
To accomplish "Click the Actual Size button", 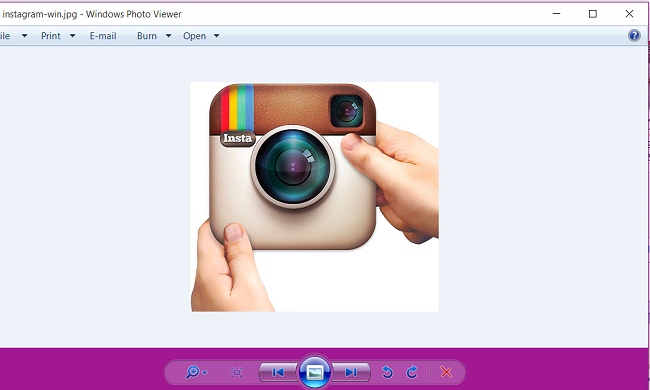I will coord(237,372).
